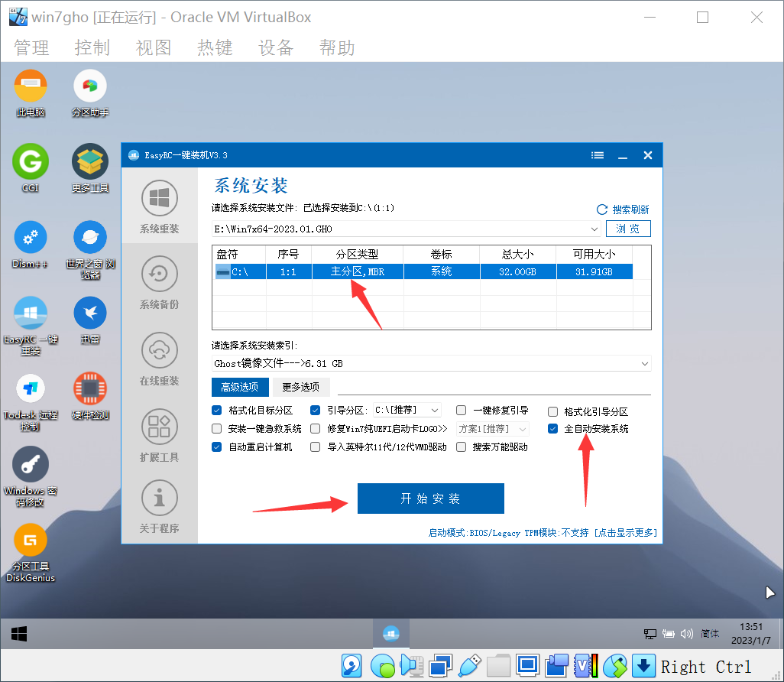Open the 迅雷 desktop icon
The height and width of the screenshot is (682, 784).
pyautogui.click(x=90, y=320)
